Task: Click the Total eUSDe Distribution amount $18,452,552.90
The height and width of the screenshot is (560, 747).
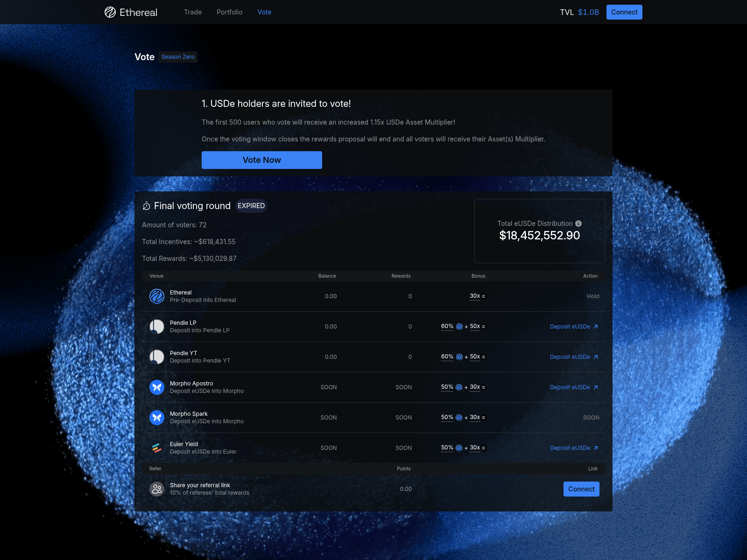Action: 540,236
